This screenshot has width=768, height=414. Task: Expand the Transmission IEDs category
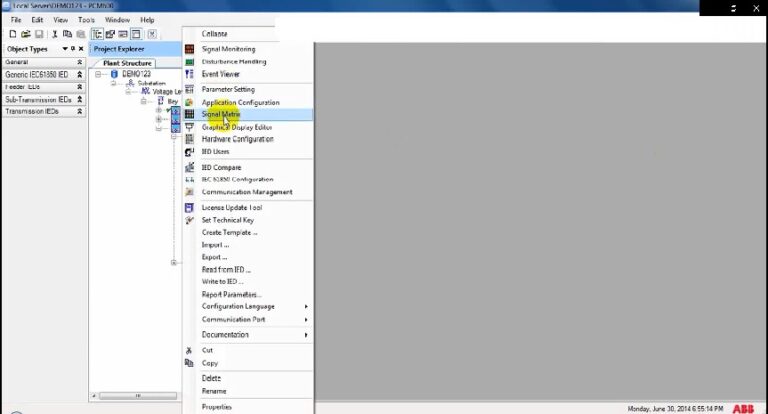click(x=80, y=111)
